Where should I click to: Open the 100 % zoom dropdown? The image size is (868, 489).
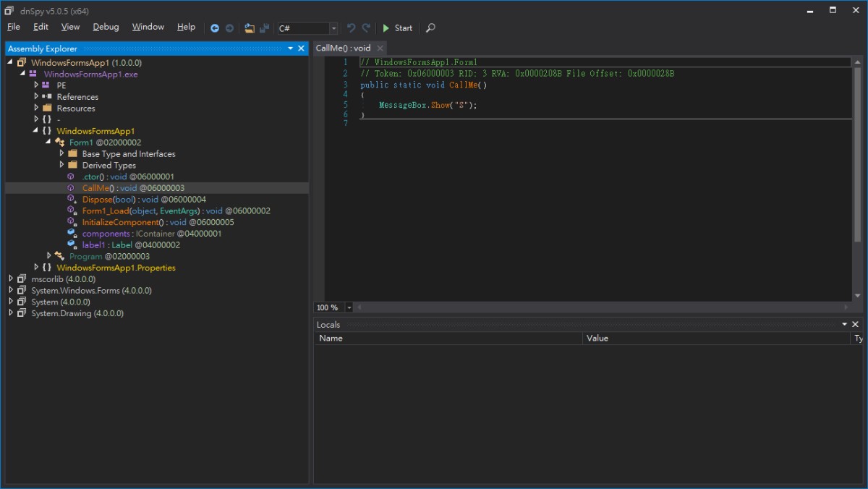(349, 307)
